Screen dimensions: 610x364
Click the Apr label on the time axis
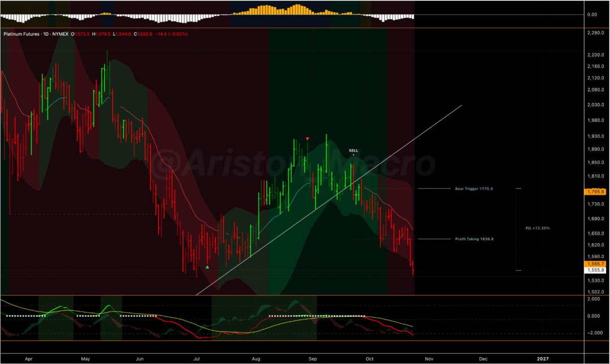click(28, 359)
